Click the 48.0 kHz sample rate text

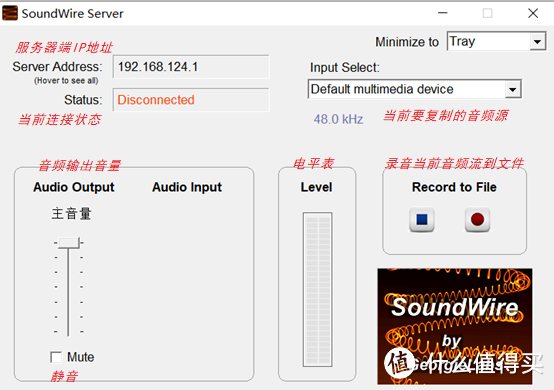(338, 119)
